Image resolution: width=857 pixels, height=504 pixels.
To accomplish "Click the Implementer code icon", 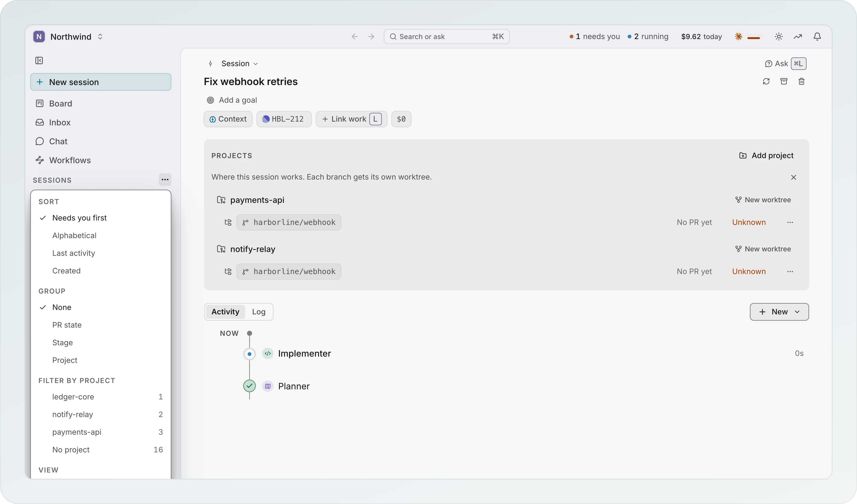I will click(x=268, y=353).
